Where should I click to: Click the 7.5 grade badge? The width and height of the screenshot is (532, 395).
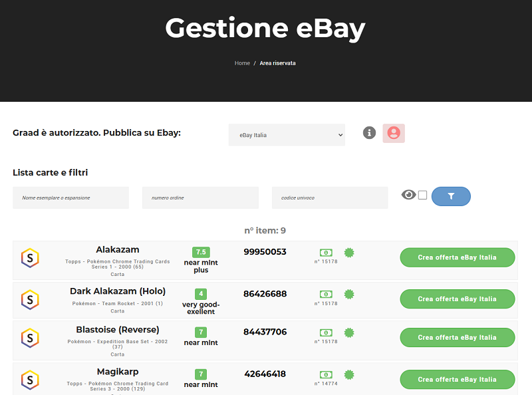(201, 252)
